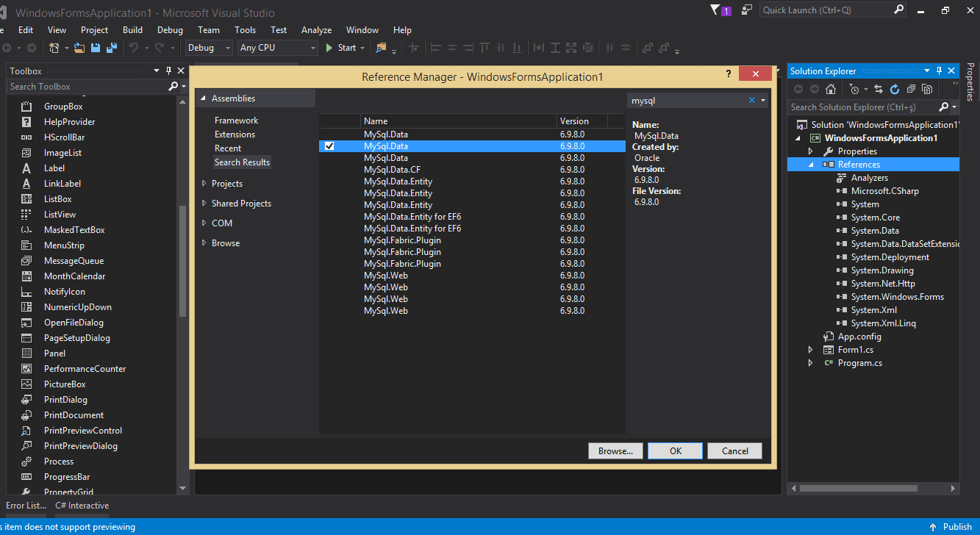
Task: Click the Help question mark in Reference Manager
Action: 729,73
